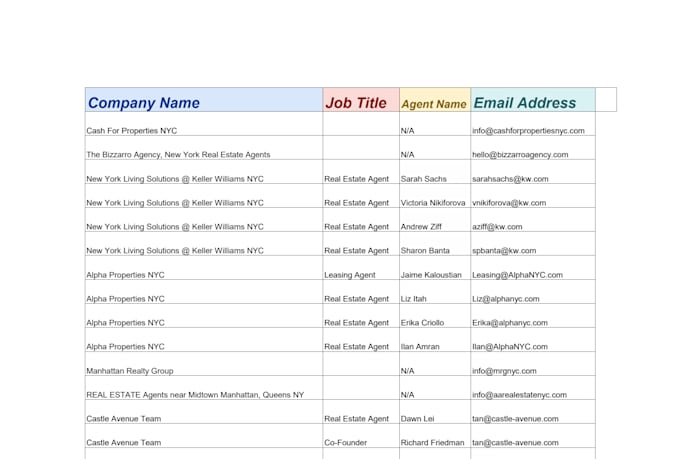Select the Manhattan Realty Group cell
This screenshot has height=459, width=680.
204,364
